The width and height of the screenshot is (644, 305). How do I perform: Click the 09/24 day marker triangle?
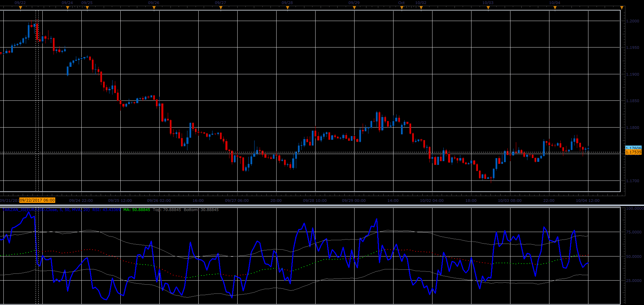point(67,8)
